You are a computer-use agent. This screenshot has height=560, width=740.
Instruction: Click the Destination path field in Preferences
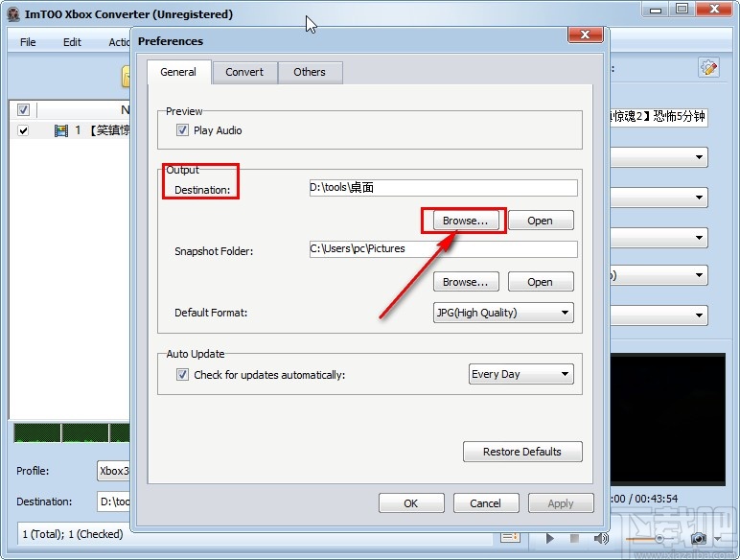pos(443,187)
